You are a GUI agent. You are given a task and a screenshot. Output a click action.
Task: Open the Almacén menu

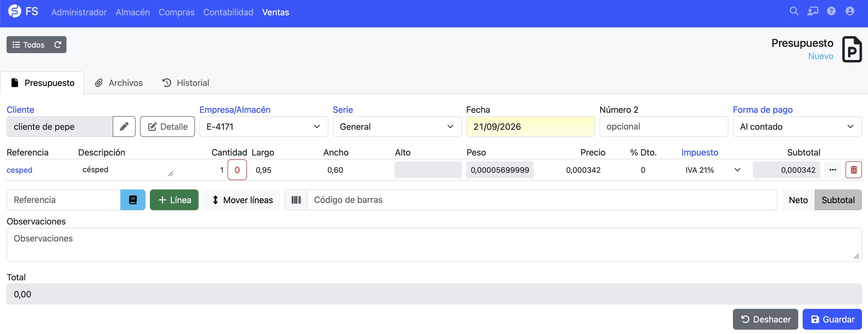point(133,12)
